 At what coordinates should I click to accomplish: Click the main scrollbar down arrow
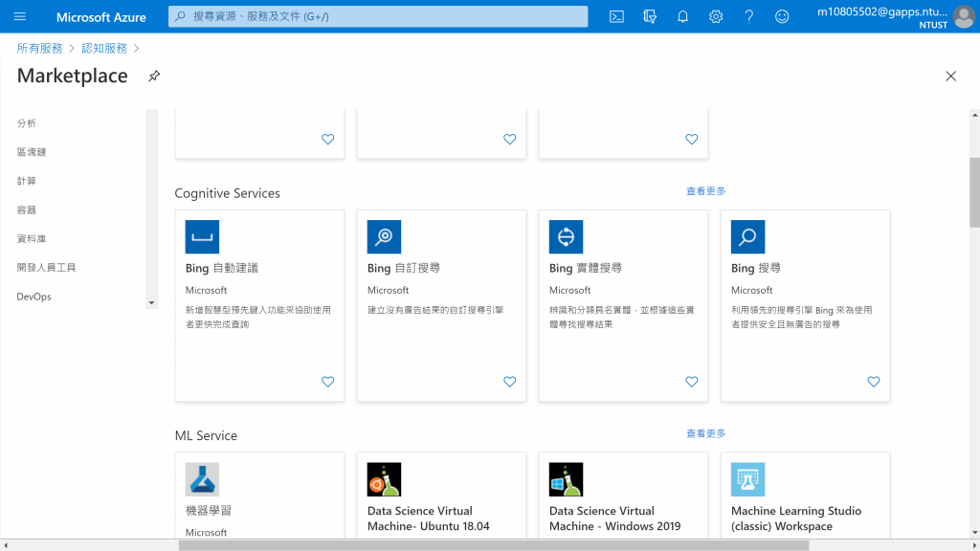(x=974, y=533)
